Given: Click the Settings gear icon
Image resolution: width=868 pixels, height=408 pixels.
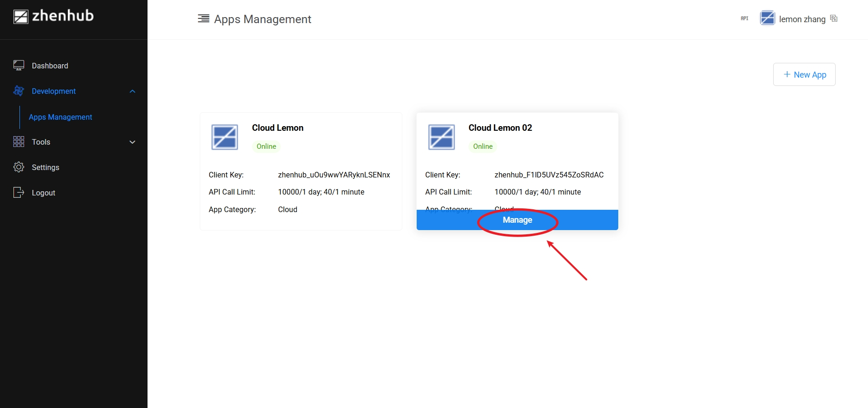Looking at the screenshot, I should click(18, 167).
